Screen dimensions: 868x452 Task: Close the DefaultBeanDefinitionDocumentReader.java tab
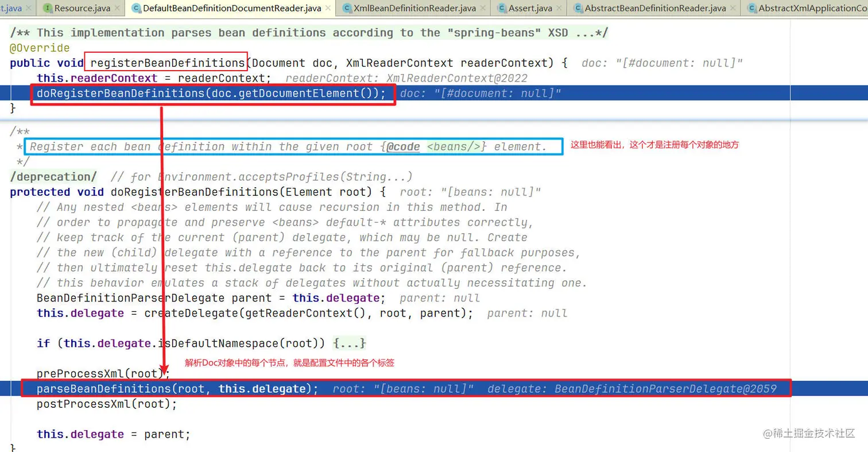pyautogui.click(x=328, y=9)
